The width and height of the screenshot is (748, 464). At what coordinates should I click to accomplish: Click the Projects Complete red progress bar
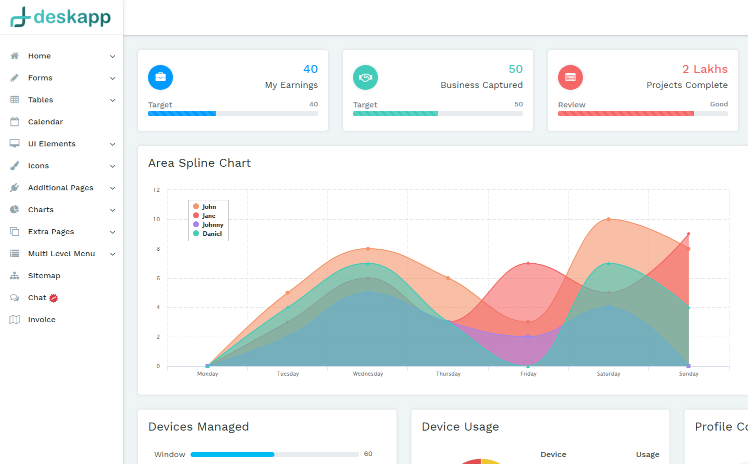coord(643,113)
